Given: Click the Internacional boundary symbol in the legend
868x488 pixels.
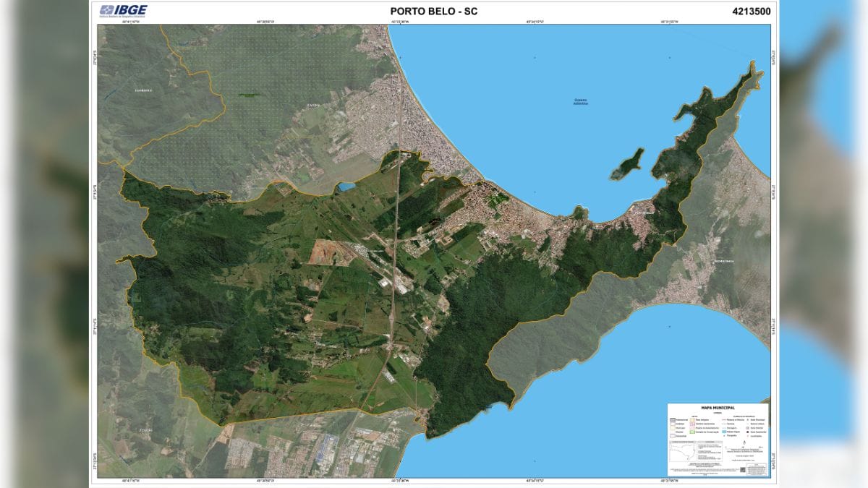Looking at the screenshot, I should click(x=673, y=420).
